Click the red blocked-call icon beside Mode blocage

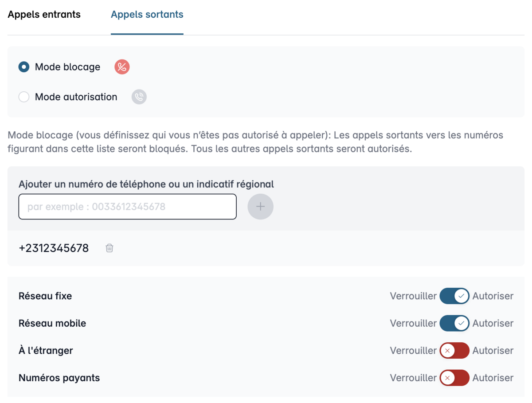(122, 67)
